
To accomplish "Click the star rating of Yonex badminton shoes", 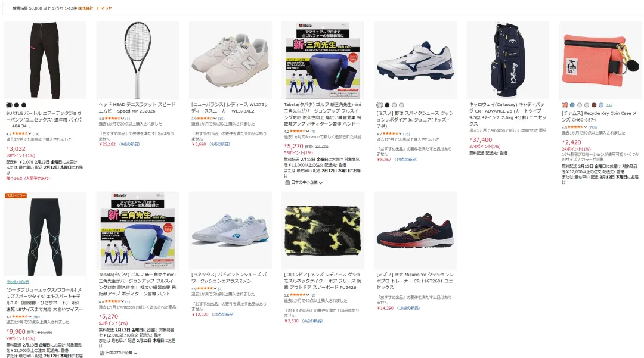I will 205,289.
